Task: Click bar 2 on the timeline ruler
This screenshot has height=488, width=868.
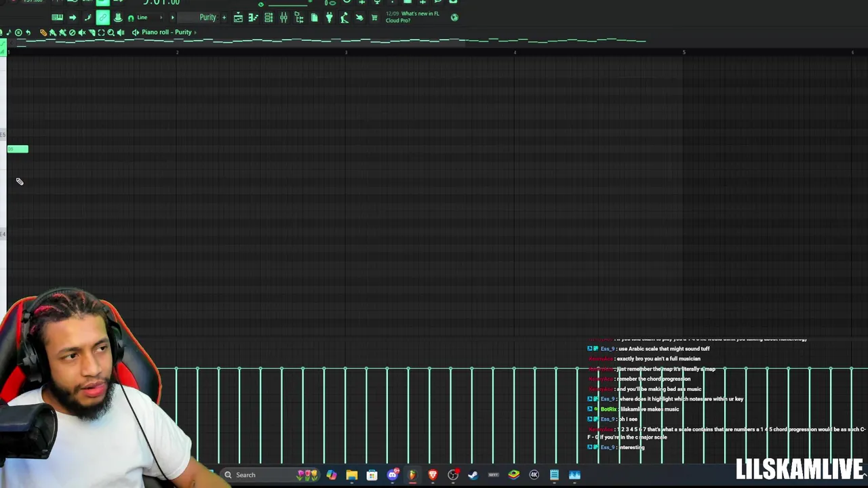Action: tap(178, 52)
